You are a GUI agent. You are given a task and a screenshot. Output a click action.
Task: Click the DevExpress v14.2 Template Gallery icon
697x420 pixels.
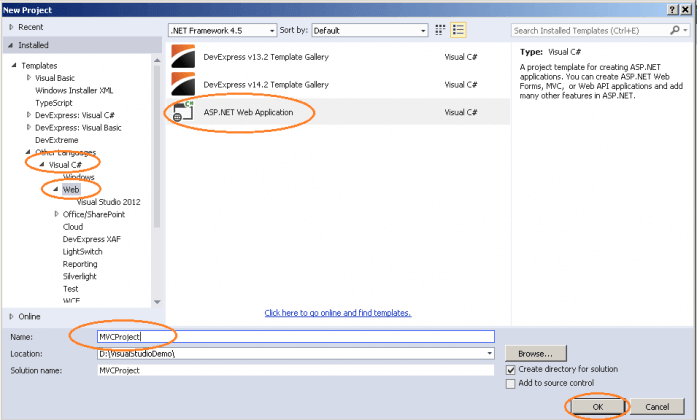click(184, 84)
